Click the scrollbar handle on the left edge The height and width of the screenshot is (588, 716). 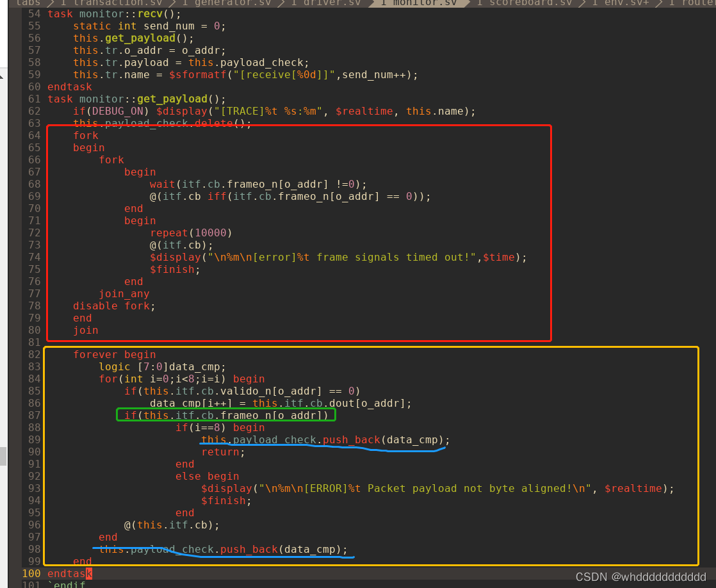click(4, 456)
